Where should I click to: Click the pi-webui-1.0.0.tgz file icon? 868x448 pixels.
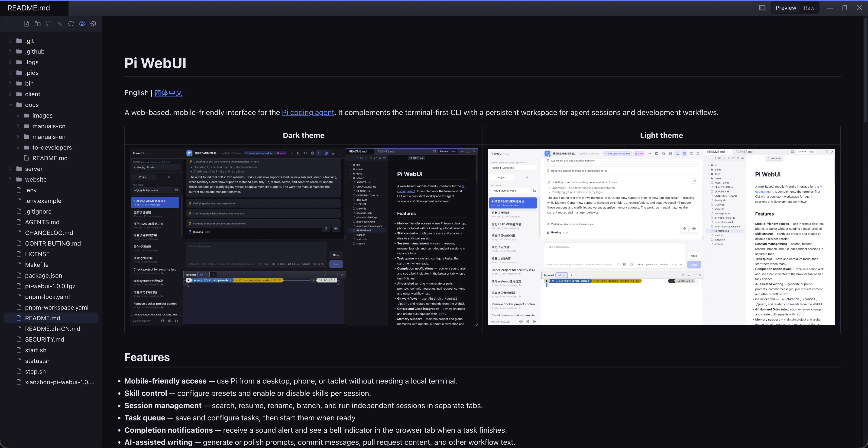[x=19, y=286]
